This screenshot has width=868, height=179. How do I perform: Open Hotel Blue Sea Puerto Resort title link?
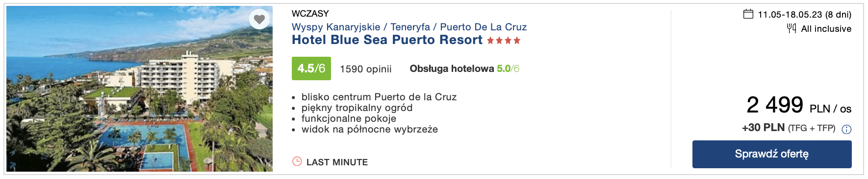pyautogui.click(x=387, y=40)
